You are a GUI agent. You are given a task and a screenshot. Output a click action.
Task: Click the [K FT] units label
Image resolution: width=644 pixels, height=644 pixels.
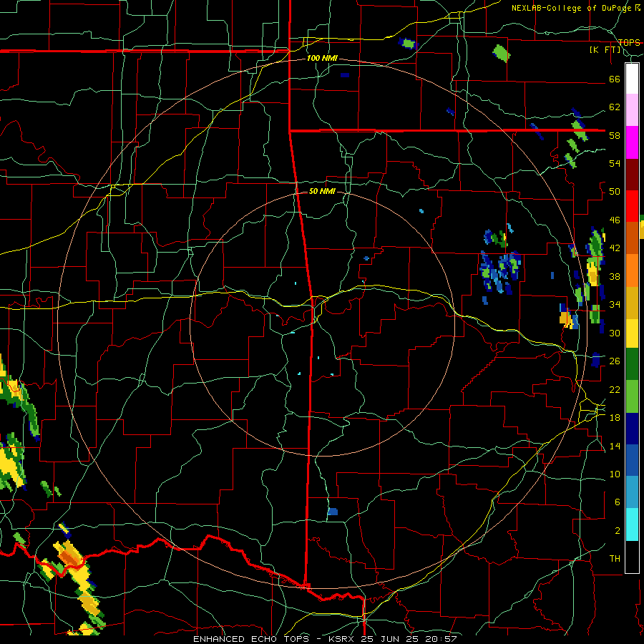[605, 50]
